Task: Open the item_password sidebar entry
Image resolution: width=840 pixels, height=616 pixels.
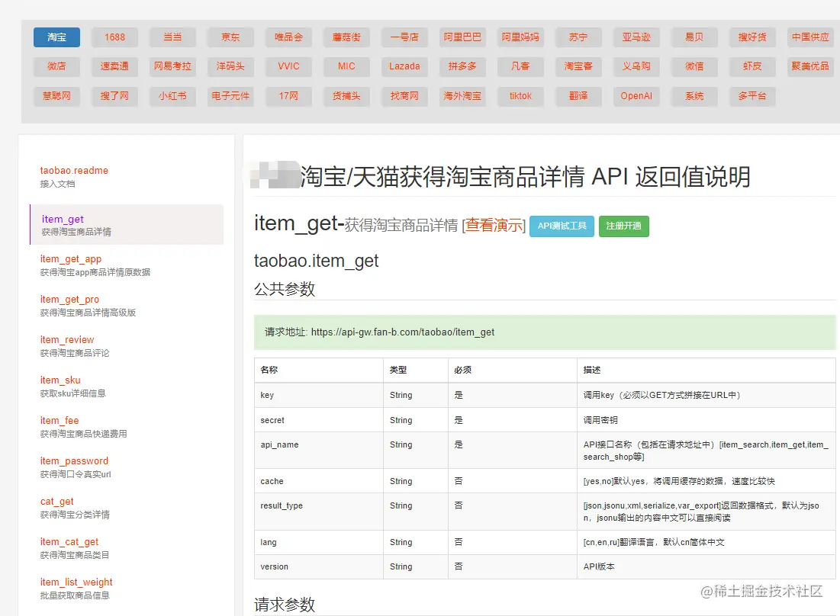Action: pyautogui.click(x=76, y=467)
